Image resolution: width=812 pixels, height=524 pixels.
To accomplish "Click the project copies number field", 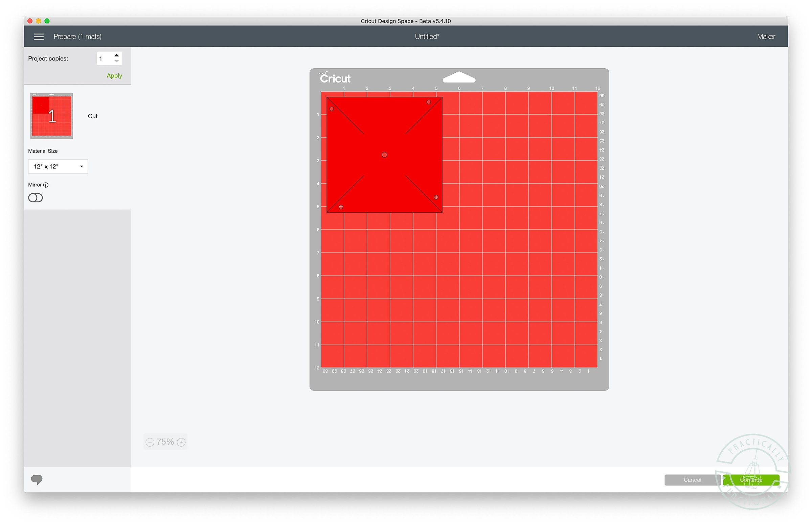I will tap(104, 58).
